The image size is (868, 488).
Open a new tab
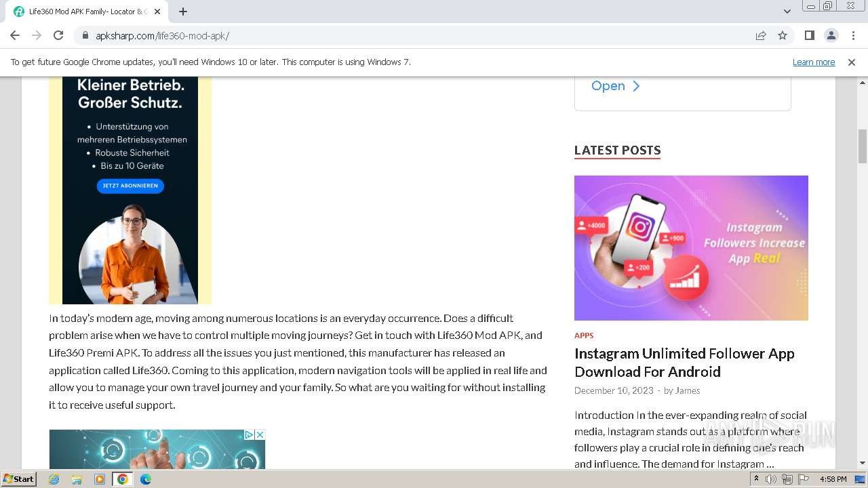(183, 12)
